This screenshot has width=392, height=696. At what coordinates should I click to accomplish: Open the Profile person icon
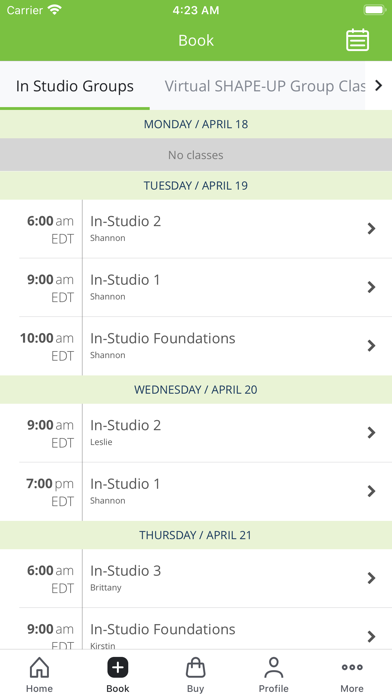[273, 667]
